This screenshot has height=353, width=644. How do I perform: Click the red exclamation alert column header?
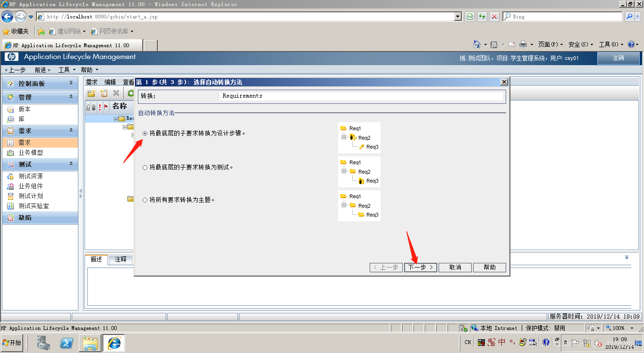point(100,107)
